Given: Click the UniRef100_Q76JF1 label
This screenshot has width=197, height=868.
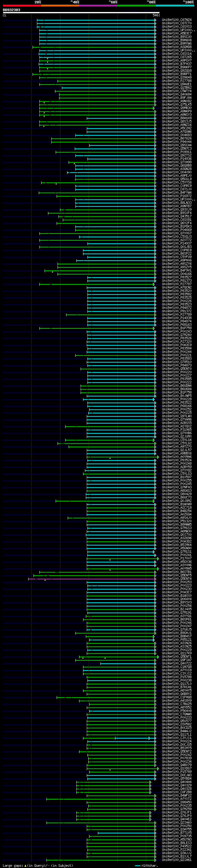Looking at the screenshot, I should pos(177,813).
